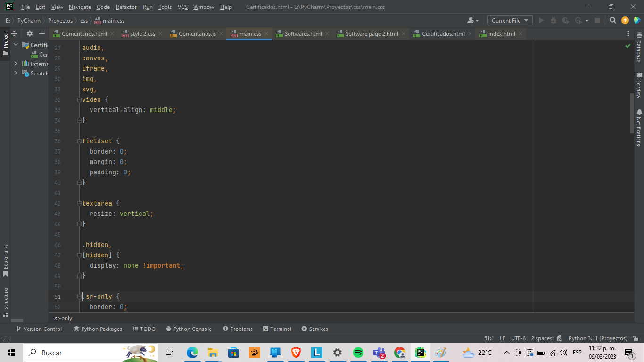Switch to the Comentarios.js tab
The image size is (644, 362).
click(x=197, y=34)
